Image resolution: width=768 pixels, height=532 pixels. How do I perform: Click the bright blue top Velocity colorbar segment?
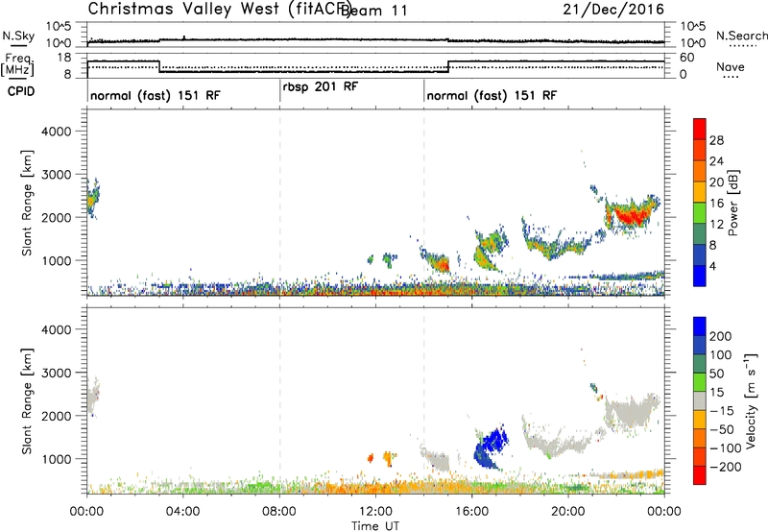tap(700, 326)
